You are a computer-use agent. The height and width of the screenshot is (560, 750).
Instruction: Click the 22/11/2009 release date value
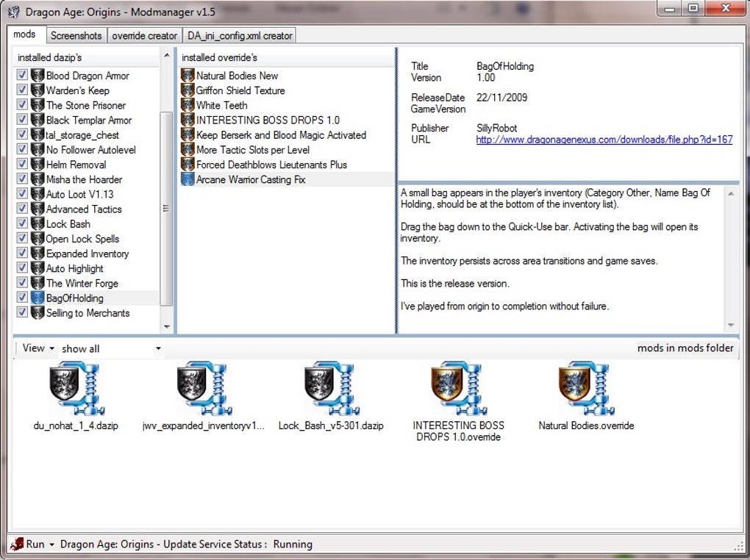[x=501, y=98]
